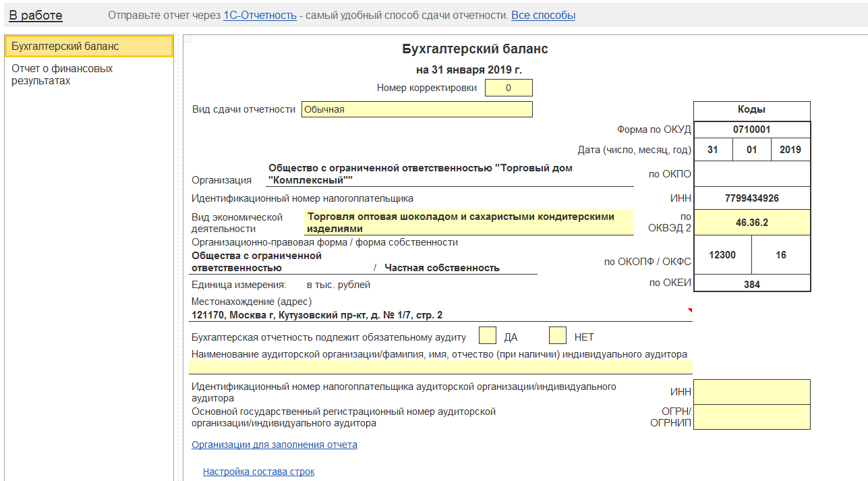Viewport: 868px width, 481px height.
Task: Click the Все способы link
Action: (543, 16)
